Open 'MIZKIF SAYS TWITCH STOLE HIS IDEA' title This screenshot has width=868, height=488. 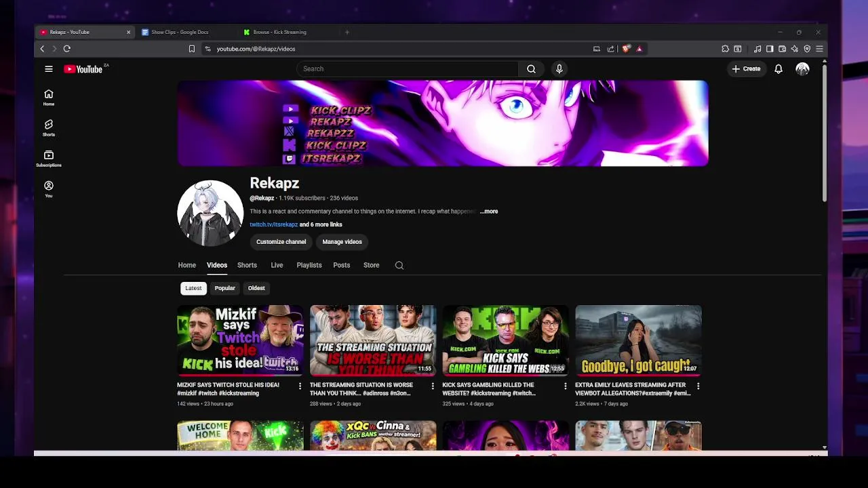[x=228, y=389]
